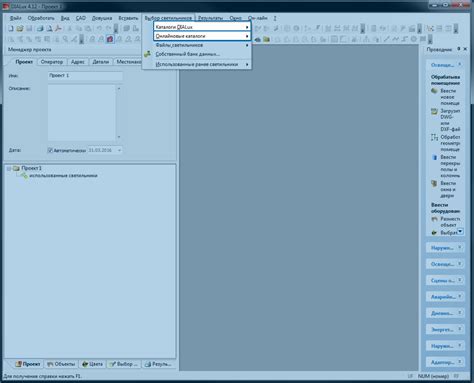Click the Ввести перекрытия guide link
Screen dimensions: 474x383
(450, 166)
